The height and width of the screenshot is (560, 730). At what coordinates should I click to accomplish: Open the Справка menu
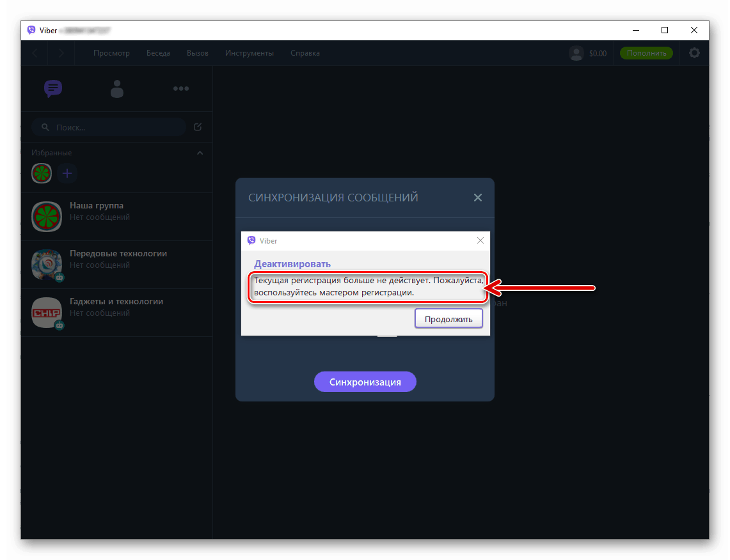click(305, 53)
